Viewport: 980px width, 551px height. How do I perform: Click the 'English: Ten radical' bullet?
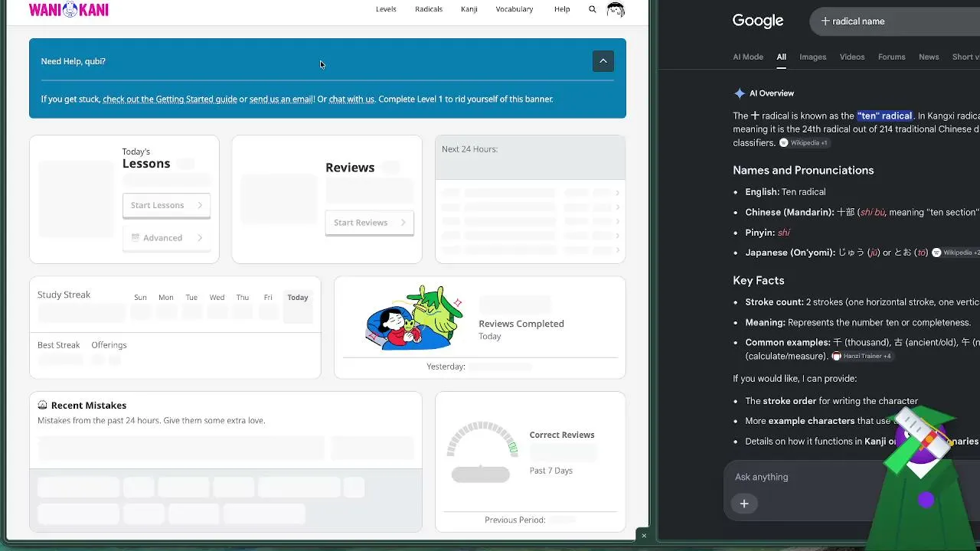(786, 192)
